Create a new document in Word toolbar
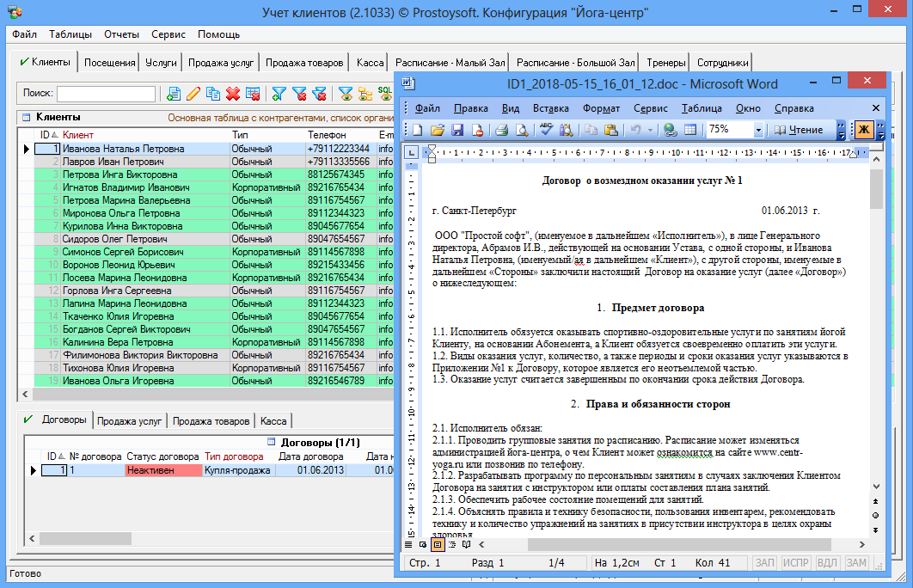Viewport: 913px width, 588px height. (417, 130)
